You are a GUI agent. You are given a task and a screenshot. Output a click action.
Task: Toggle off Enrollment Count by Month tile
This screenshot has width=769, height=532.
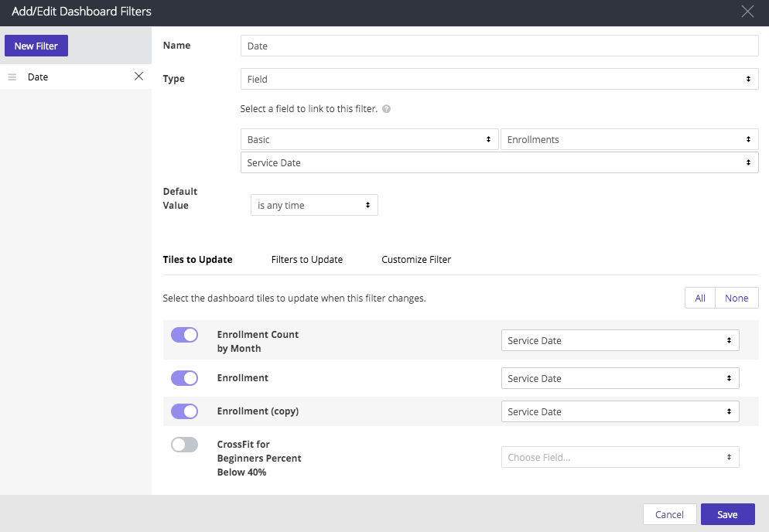coord(184,335)
